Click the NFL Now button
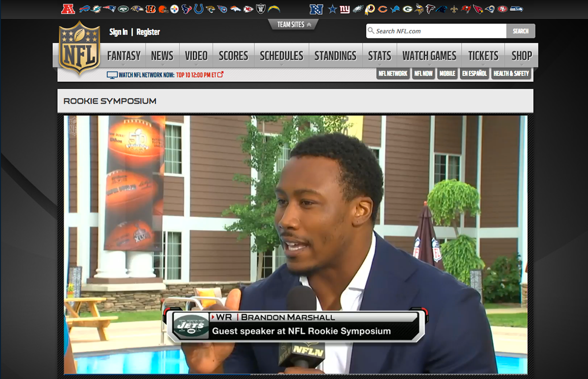This screenshot has height=379, width=588. (x=423, y=74)
